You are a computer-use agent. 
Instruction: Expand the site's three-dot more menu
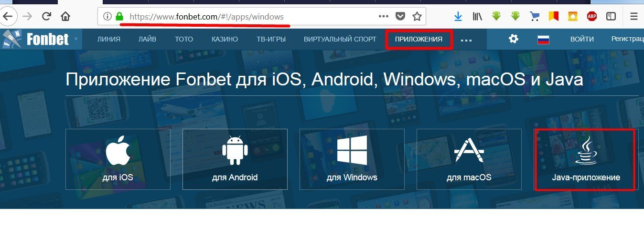(466, 41)
